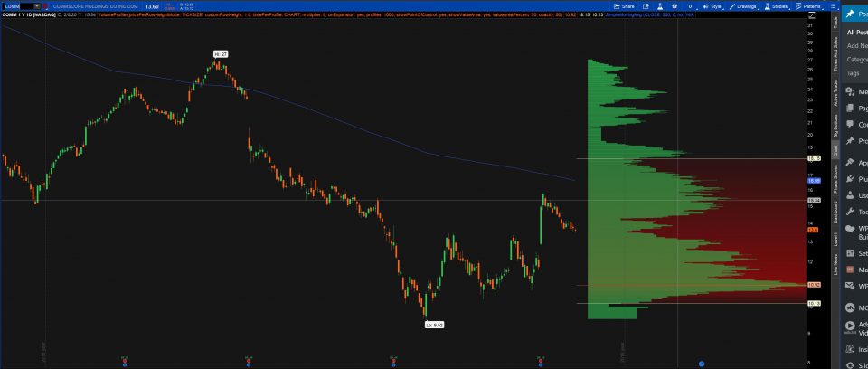Open Media icon in WordPress sidebar
This screenshot has width=868, height=369.
(849, 91)
